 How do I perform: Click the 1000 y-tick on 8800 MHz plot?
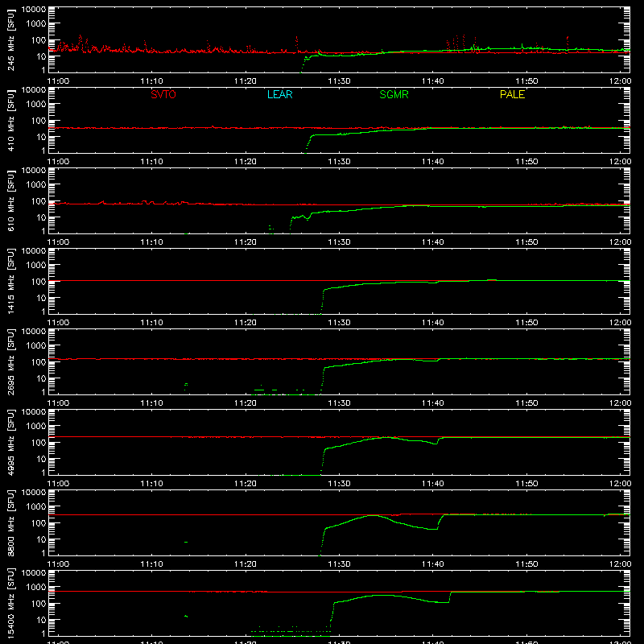click(x=36, y=507)
